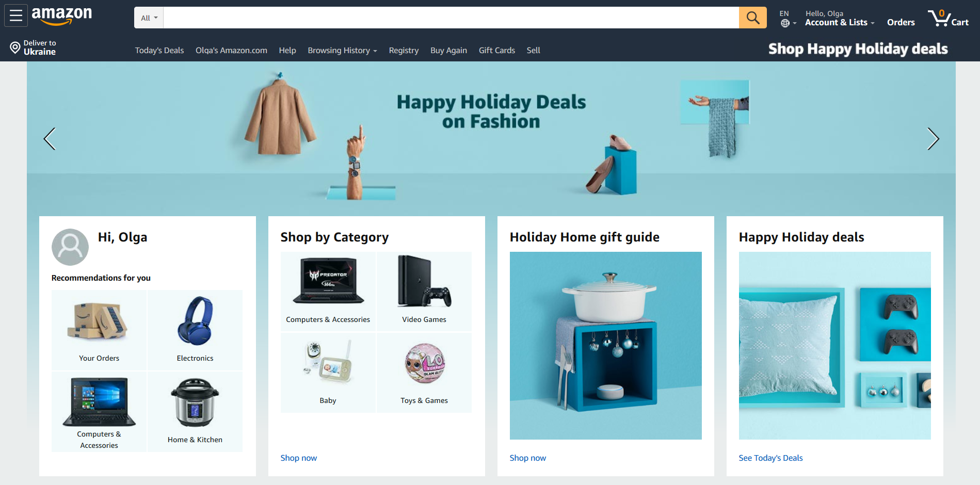Click See Today's Deals link

tap(770, 458)
